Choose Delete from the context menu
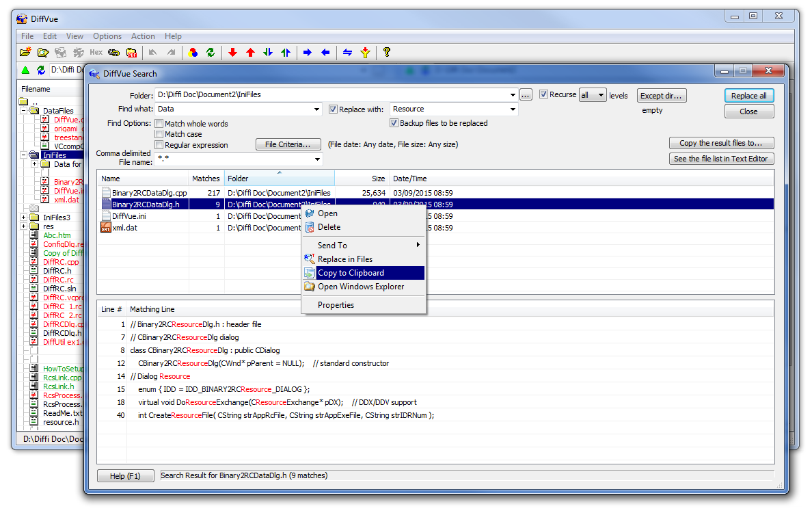Viewport: 812px width, 513px height. 364,227
